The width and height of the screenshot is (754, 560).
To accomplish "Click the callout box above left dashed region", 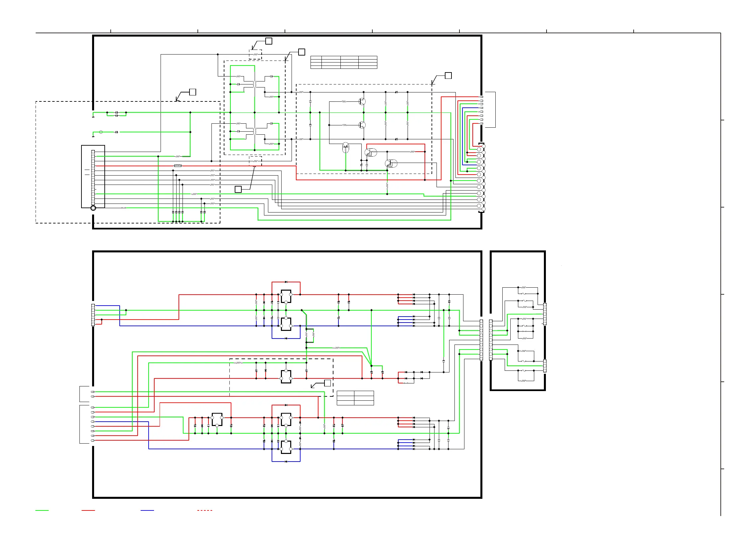I will (192, 92).
